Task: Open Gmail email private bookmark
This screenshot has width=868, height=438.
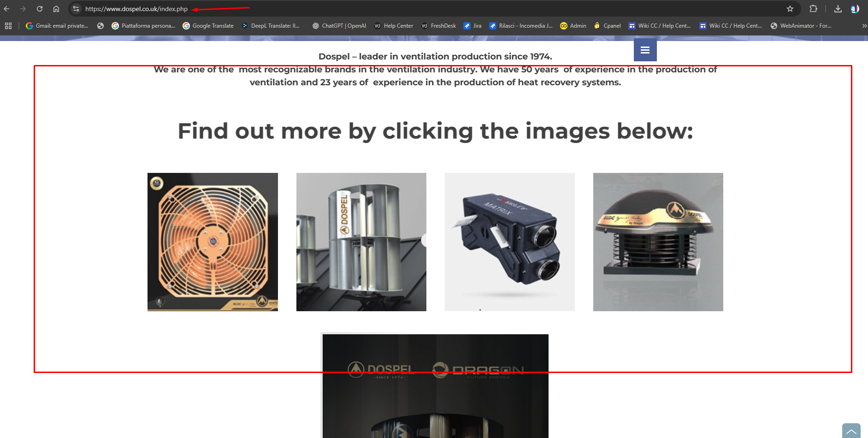Action: pos(57,26)
